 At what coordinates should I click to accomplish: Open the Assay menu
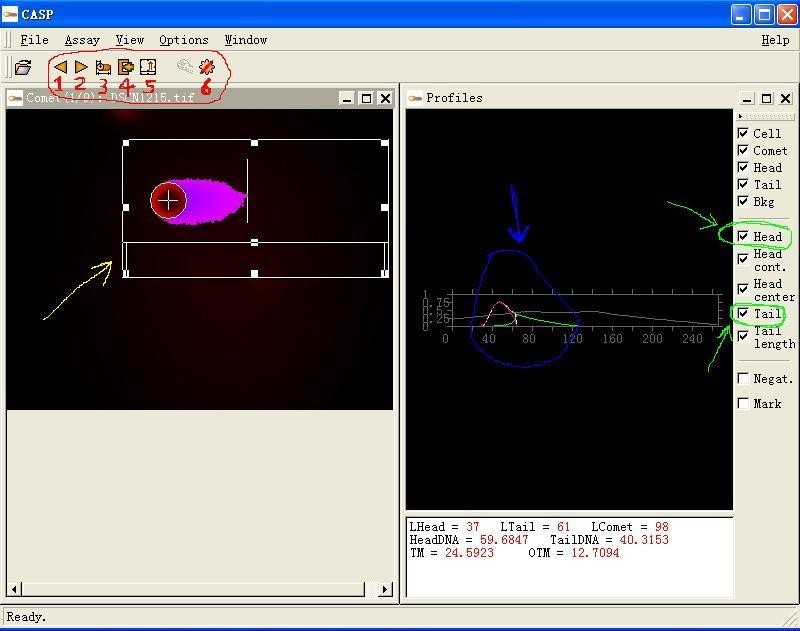pos(82,40)
